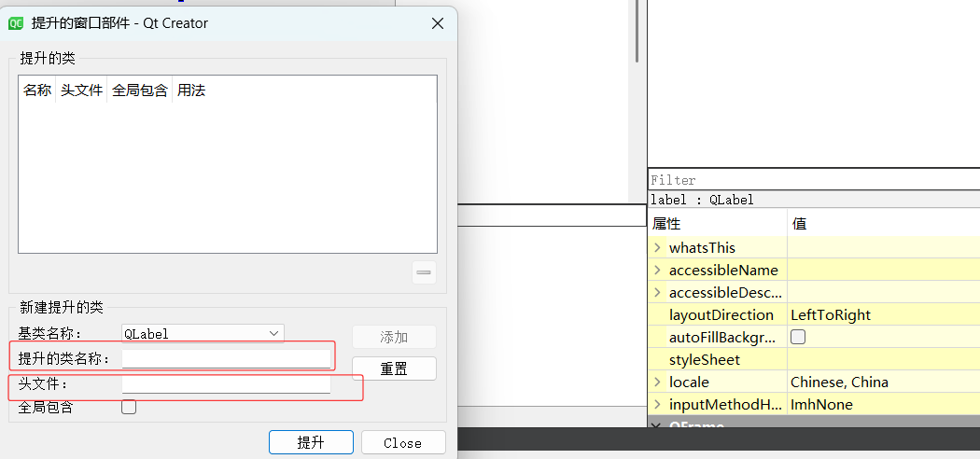Close the promoted widgets dialog via X

coord(438,23)
